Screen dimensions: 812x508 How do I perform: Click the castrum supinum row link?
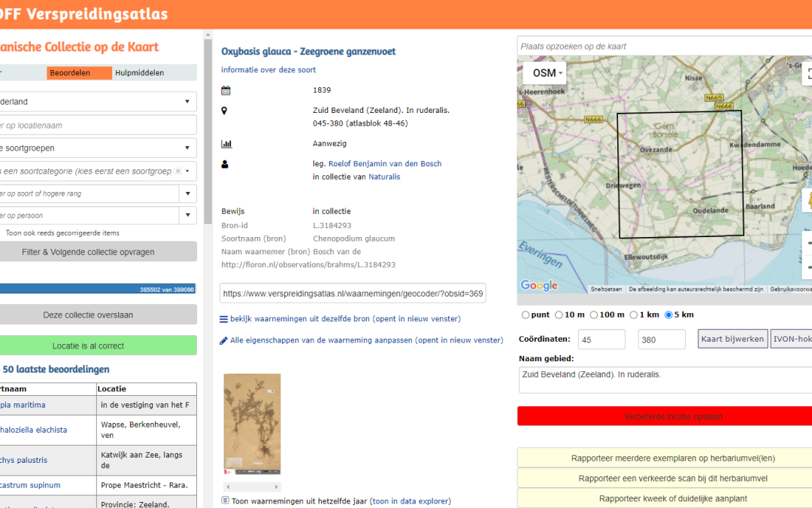tap(30, 485)
